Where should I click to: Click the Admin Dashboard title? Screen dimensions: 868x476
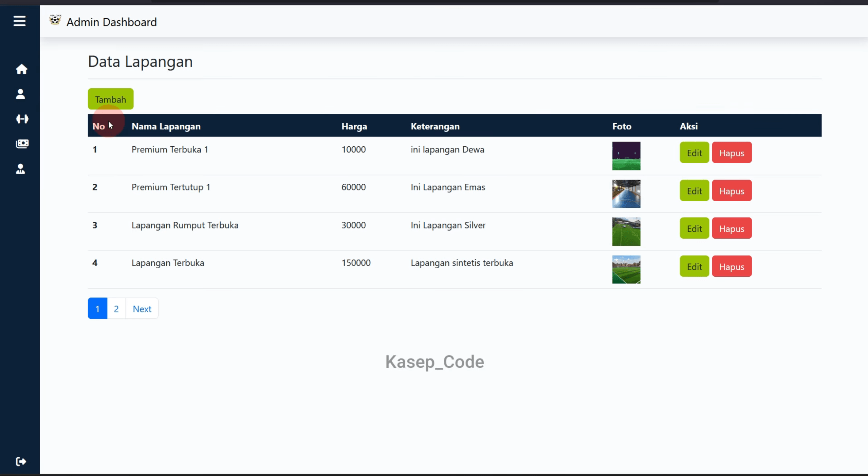click(x=112, y=22)
